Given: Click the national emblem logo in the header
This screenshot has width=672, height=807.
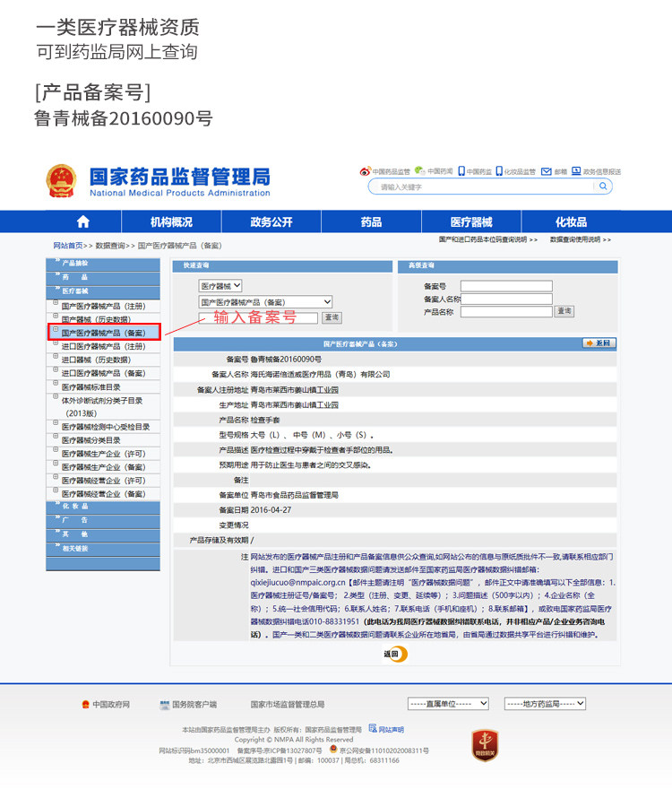Looking at the screenshot, I should pyautogui.click(x=61, y=181).
